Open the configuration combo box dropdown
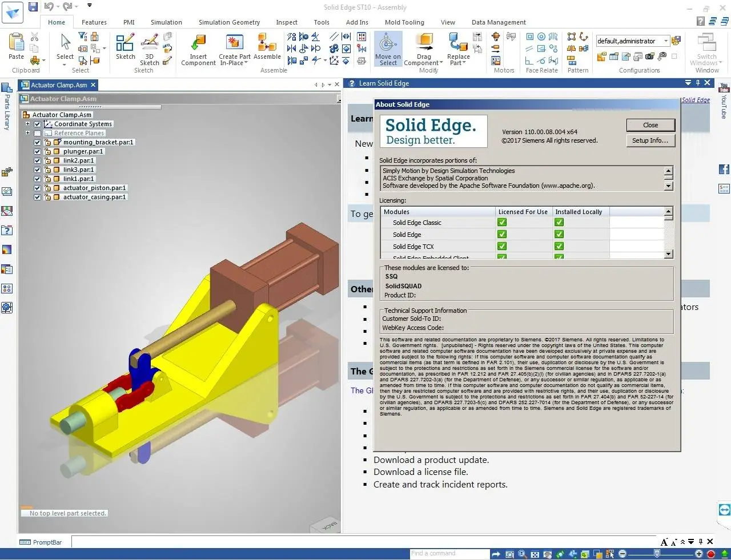731x560 pixels. [x=666, y=41]
